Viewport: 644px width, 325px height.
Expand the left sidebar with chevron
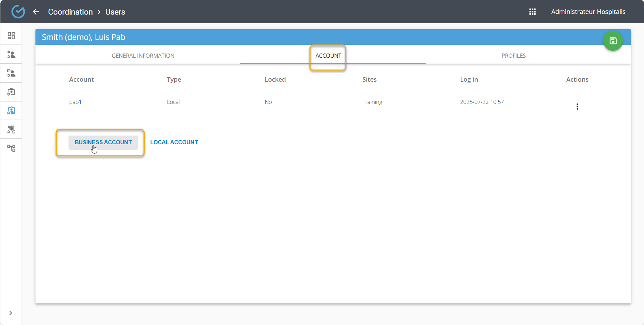[11, 313]
